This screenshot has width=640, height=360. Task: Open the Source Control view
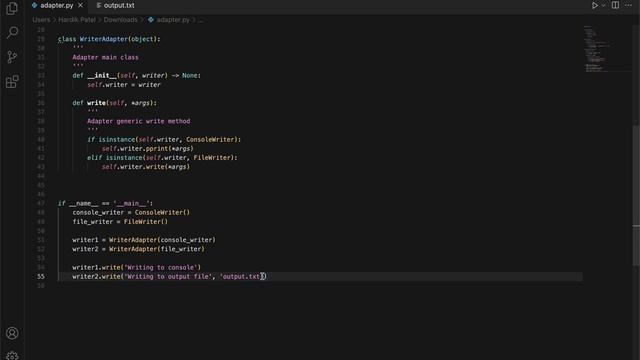pos(12,57)
